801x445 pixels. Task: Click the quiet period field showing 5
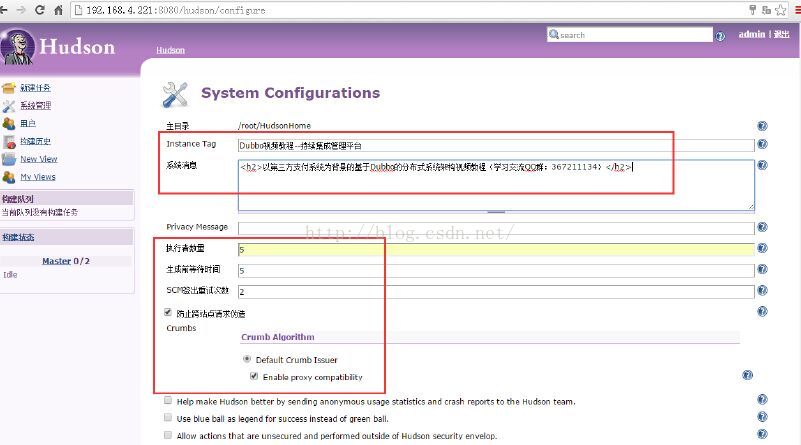(x=496, y=270)
